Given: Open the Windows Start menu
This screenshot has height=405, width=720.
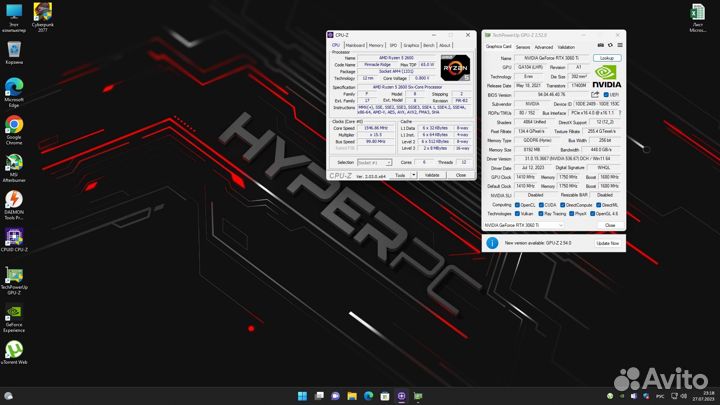Looking at the screenshot, I should click(x=302, y=396).
